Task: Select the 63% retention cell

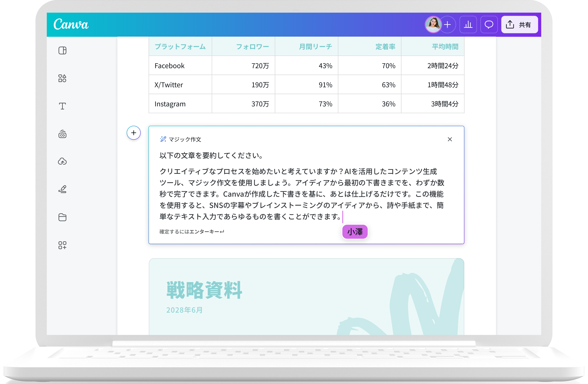Action: pos(370,85)
